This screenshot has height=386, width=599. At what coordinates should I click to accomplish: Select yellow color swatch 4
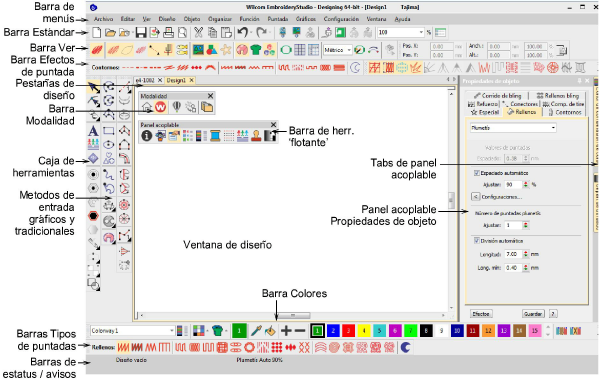(364, 331)
